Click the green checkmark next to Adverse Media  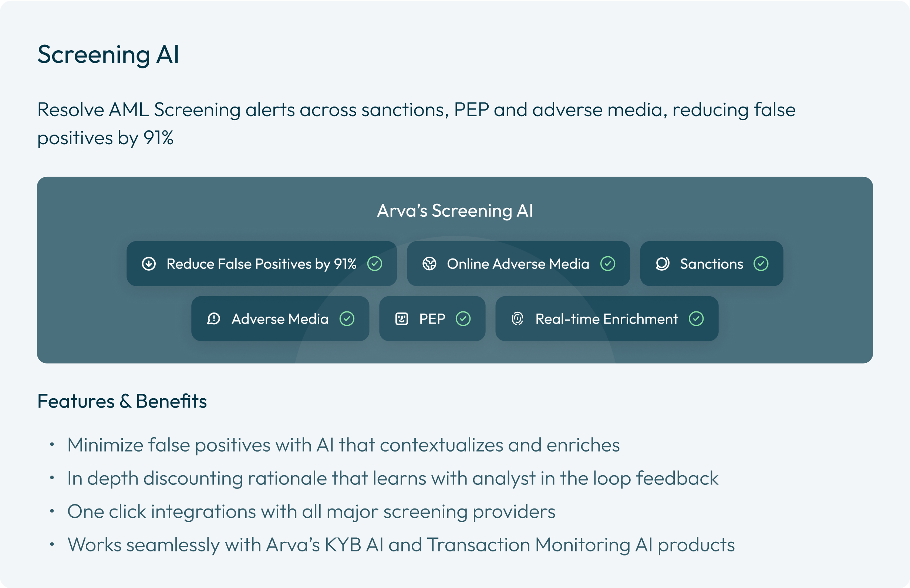coord(347,319)
